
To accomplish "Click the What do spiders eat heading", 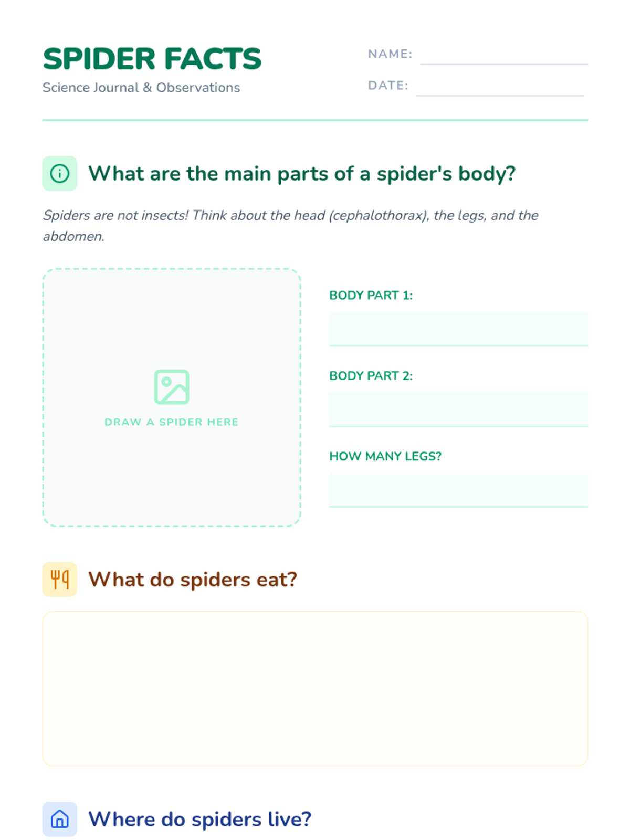I will pos(193,580).
